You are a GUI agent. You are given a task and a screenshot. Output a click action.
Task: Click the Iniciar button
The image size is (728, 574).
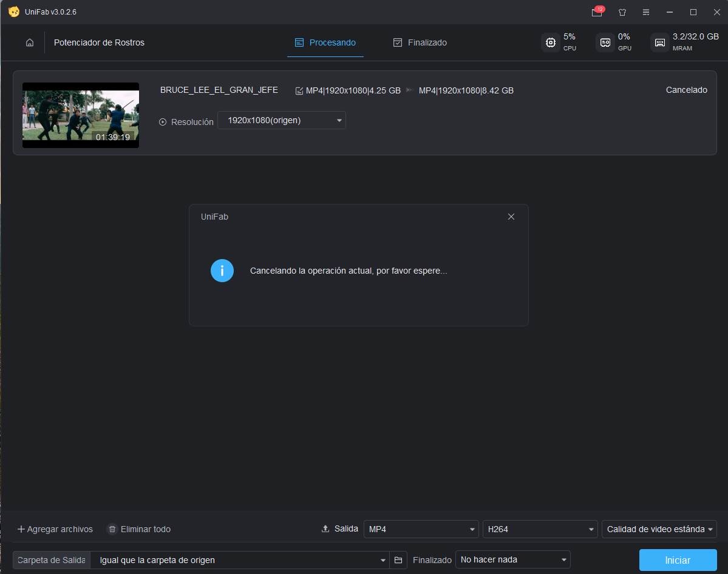pos(678,560)
